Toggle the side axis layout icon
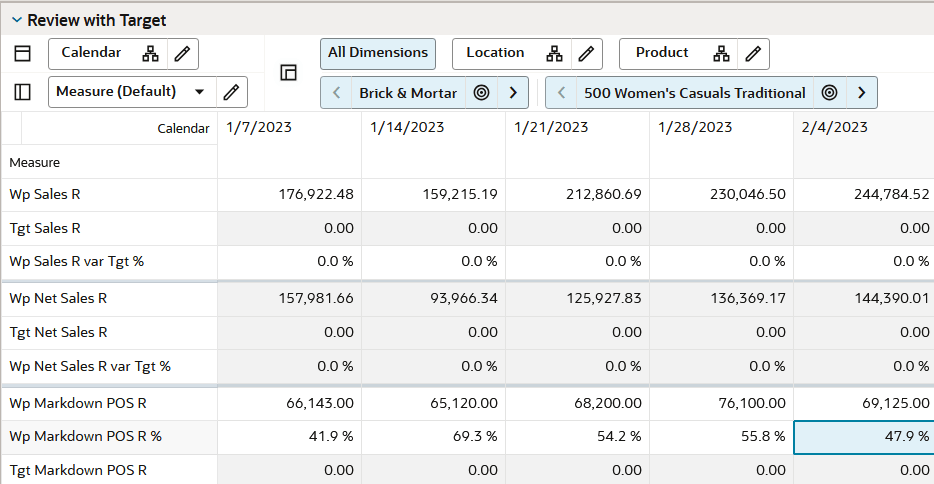Screen dimensions: 934x484 (22, 92)
